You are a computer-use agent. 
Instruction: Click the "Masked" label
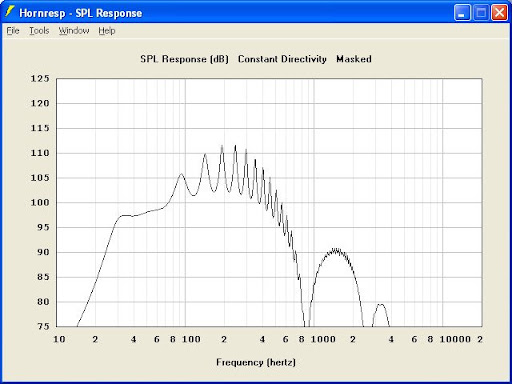[354, 59]
